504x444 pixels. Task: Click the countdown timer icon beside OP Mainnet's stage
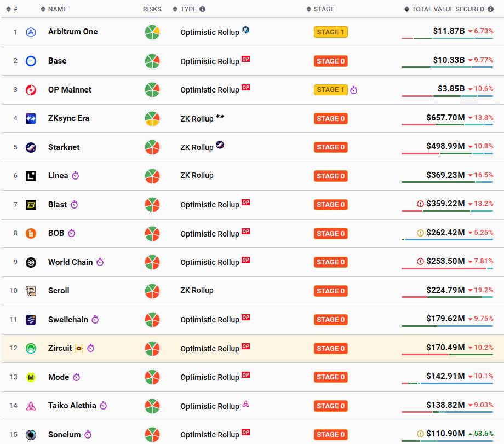[354, 90]
